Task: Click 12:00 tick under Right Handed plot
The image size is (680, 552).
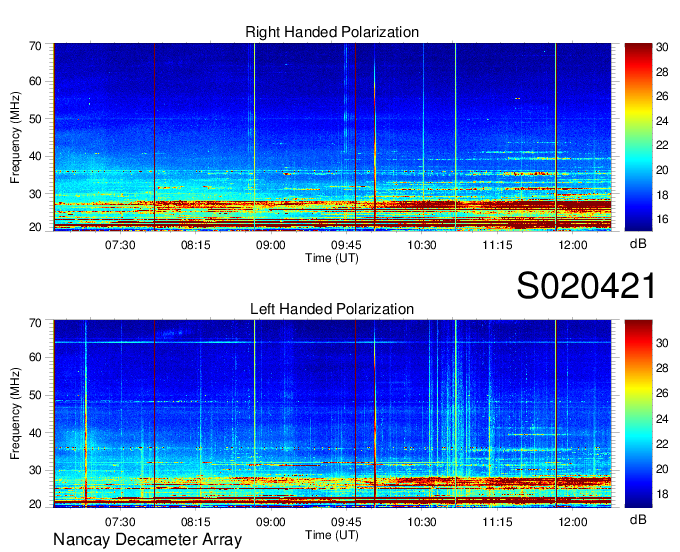Action: [573, 245]
